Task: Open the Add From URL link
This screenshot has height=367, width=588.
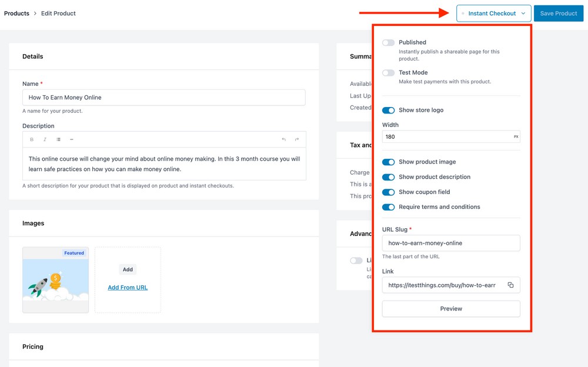Action: (128, 288)
